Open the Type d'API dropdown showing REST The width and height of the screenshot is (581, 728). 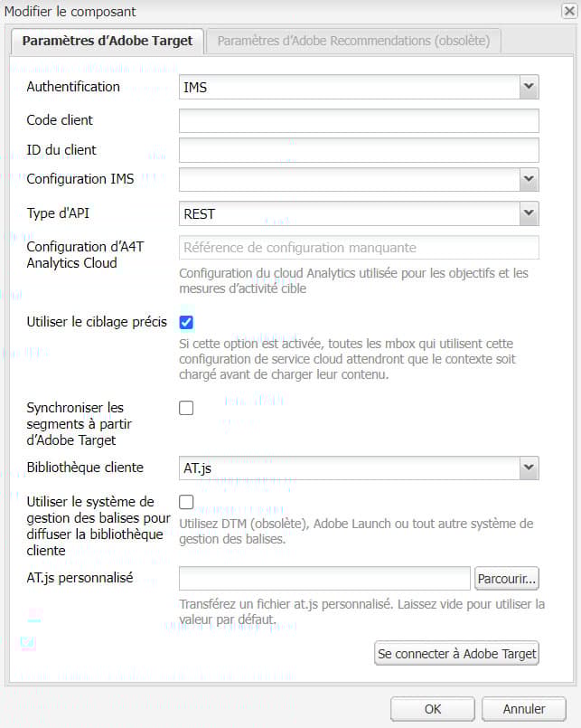[358, 213]
